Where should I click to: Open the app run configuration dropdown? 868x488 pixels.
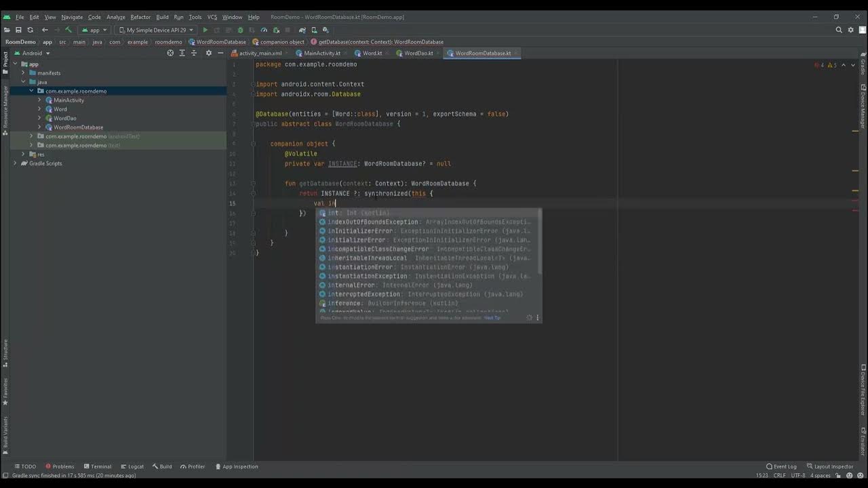[95, 30]
